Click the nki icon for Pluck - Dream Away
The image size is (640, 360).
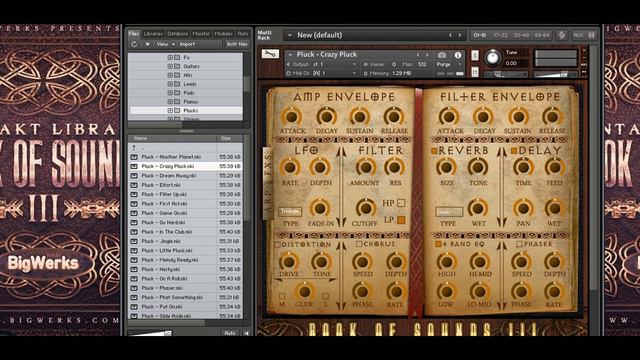coord(134,176)
